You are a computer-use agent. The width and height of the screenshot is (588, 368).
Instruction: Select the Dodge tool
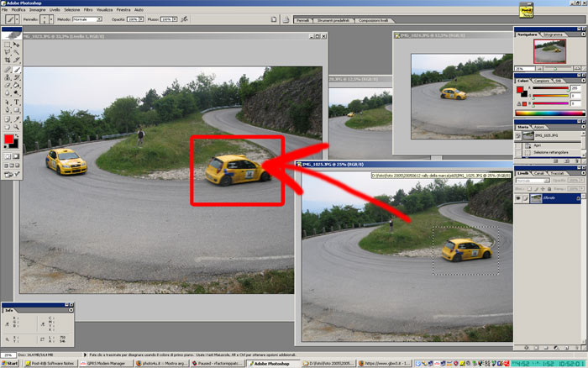pyautogui.click(x=16, y=93)
